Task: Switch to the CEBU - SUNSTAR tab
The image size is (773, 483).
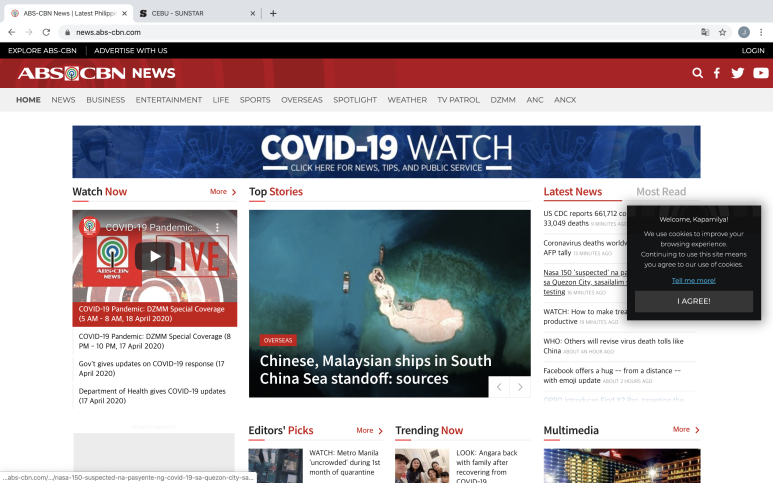Action: point(197,13)
